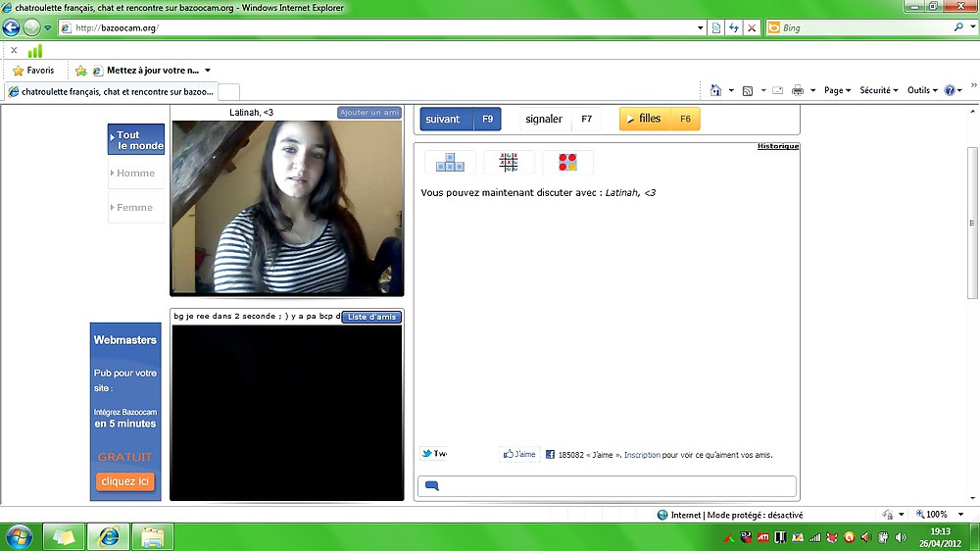Open search provider dropdown arrow
The width and height of the screenshot is (980, 551).
pos(972,26)
